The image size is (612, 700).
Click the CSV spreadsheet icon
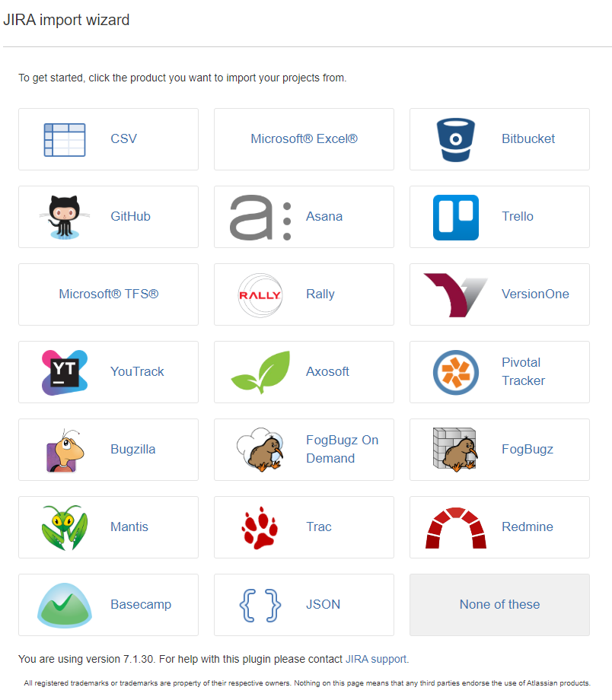click(x=65, y=139)
